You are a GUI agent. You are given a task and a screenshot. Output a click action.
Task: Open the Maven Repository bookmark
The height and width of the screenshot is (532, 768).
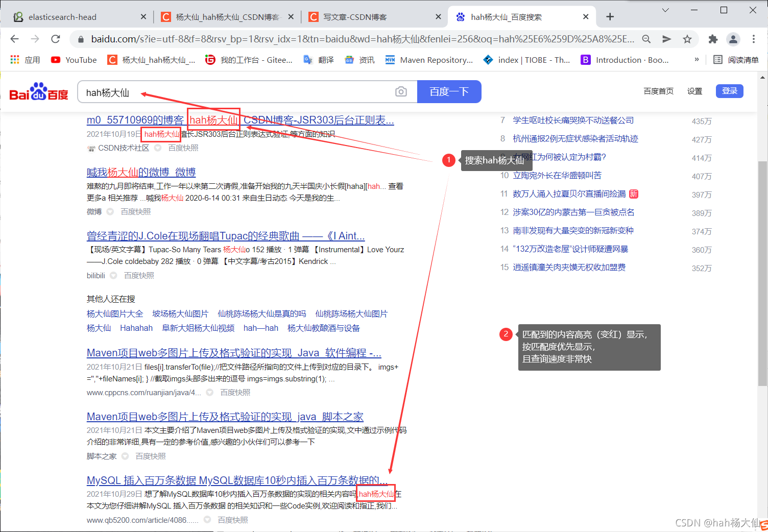click(429, 60)
